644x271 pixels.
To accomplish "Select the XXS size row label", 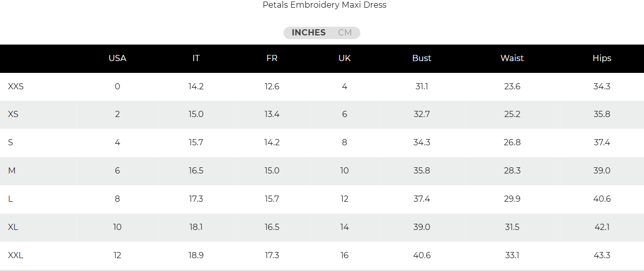I will click(16, 87).
